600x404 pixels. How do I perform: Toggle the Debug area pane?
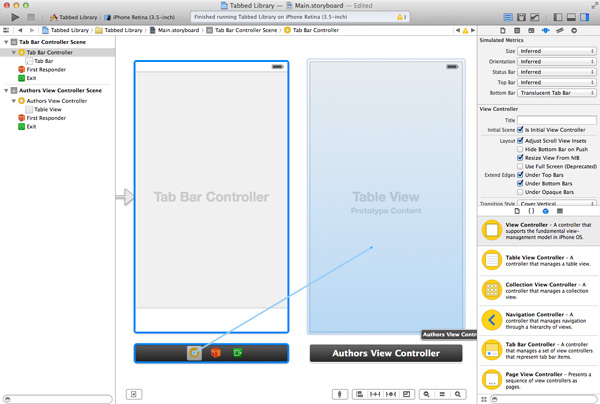click(x=571, y=17)
